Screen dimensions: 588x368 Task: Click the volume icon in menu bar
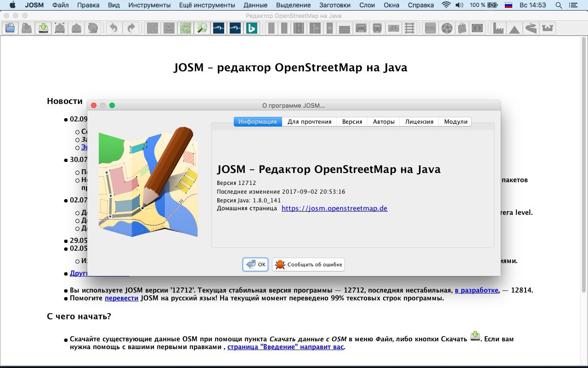(x=459, y=6)
